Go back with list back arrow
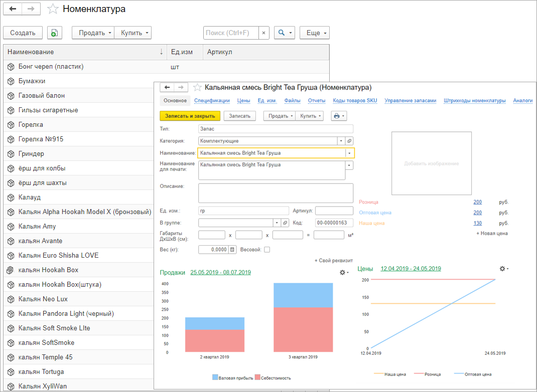This screenshot has height=392, width=537. pyautogui.click(x=13, y=9)
